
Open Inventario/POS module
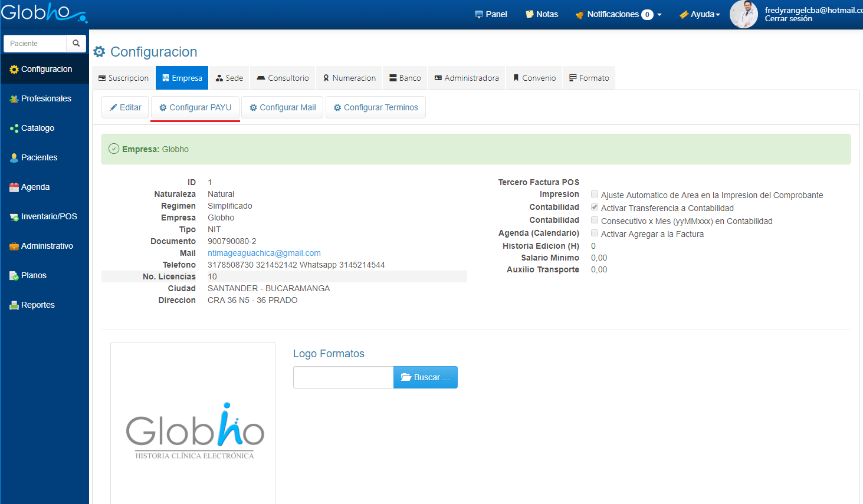click(48, 216)
